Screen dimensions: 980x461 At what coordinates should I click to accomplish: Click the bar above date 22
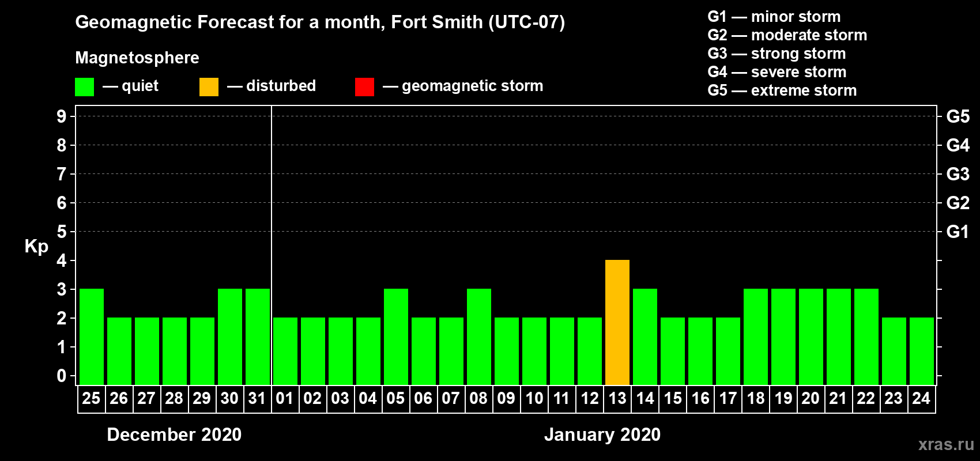[x=866, y=337]
